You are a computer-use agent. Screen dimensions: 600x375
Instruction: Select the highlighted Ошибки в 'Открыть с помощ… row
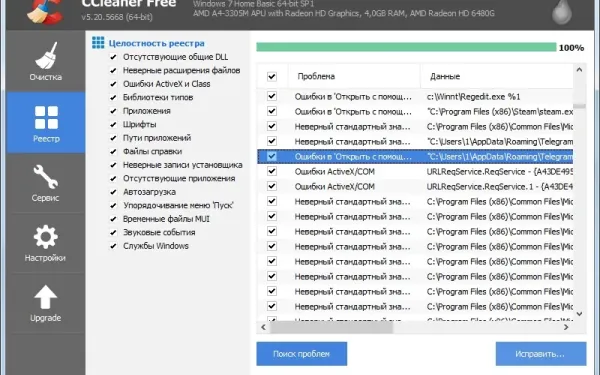(x=415, y=157)
